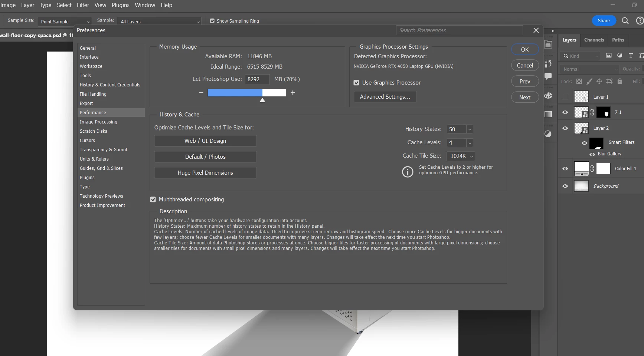The image size is (644, 356).
Task: Filter layers by type layers icon
Action: [x=631, y=56]
